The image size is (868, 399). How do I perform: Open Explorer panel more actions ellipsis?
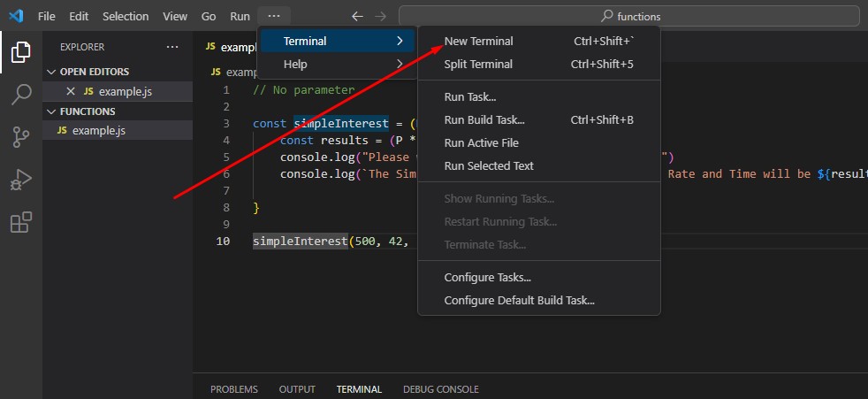click(172, 47)
